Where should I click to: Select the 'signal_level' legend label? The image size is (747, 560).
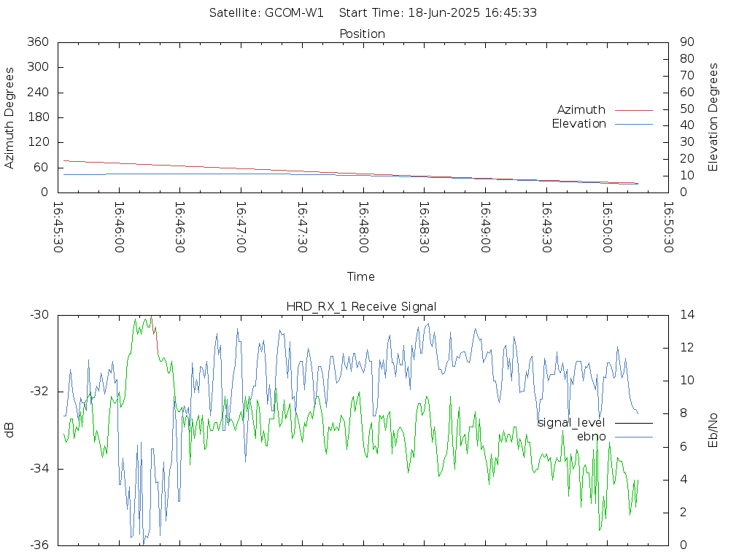click(571, 423)
